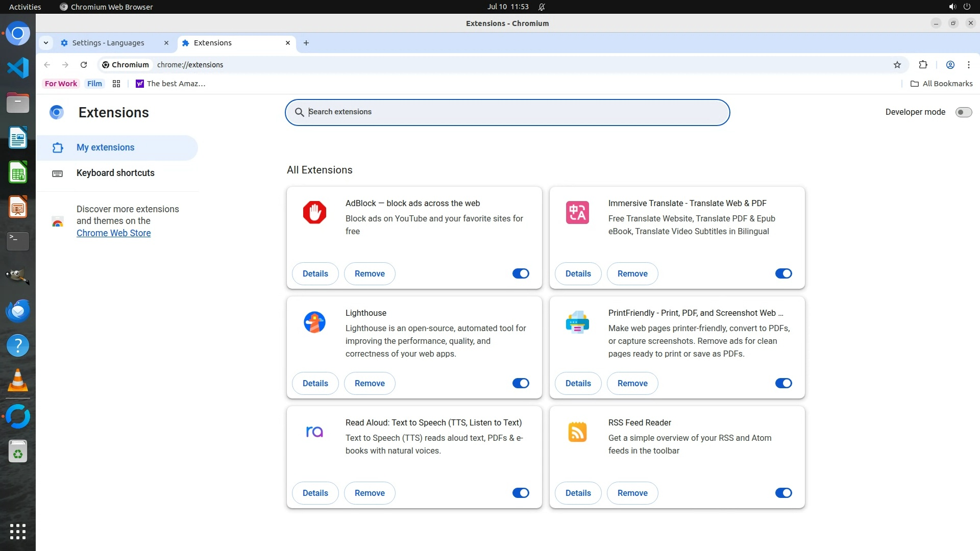Click the Immersive Translate extension icon
Viewport: 980px width, 551px height.
coord(577,212)
